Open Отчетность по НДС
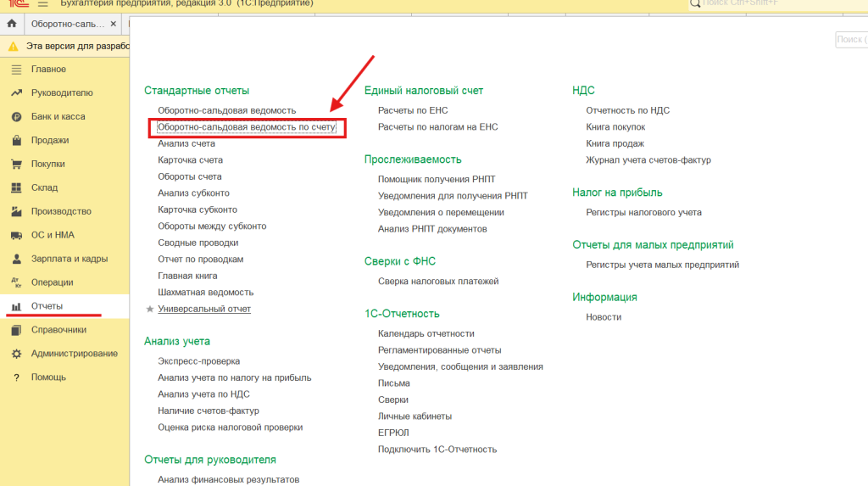 pyautogui.click(x=628, y=110)
